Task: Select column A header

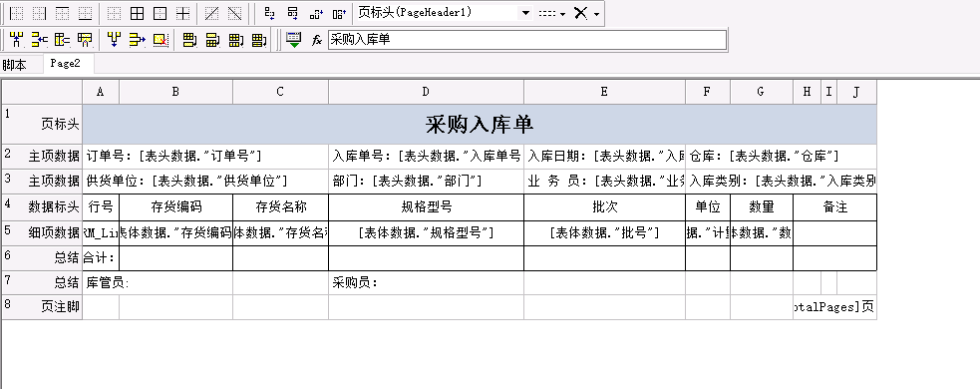Action: (x=101, y=92)
